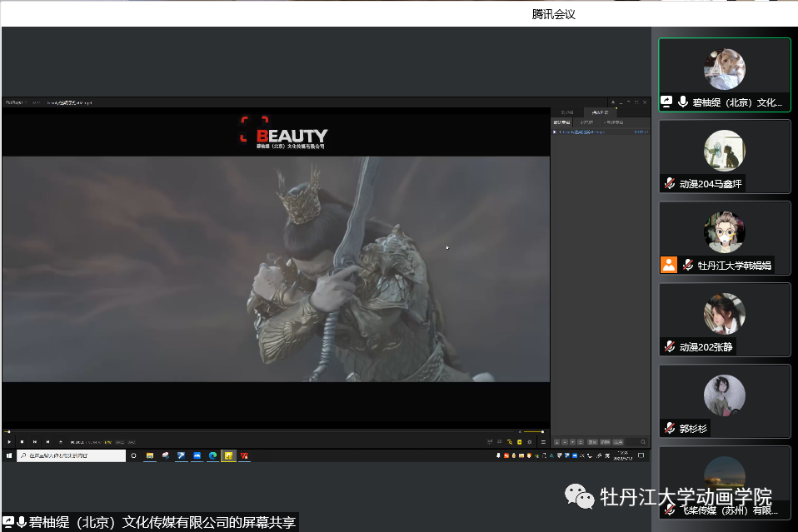Click muted mic icon of 牡丹江大学韩娟娟

(x=687, y=265)
